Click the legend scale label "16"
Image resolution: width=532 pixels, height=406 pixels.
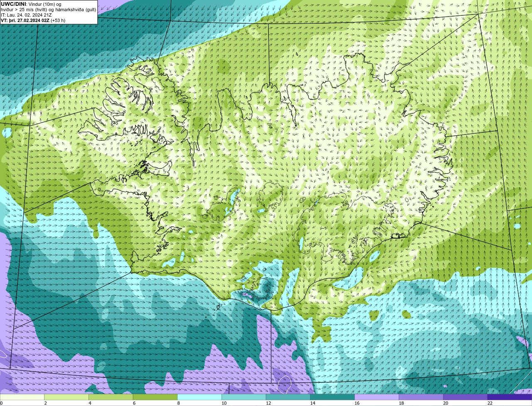(x=357, y=403)
